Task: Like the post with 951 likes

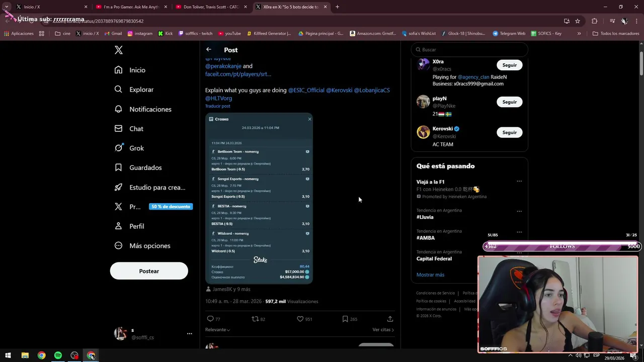Action: click(304, 319)
